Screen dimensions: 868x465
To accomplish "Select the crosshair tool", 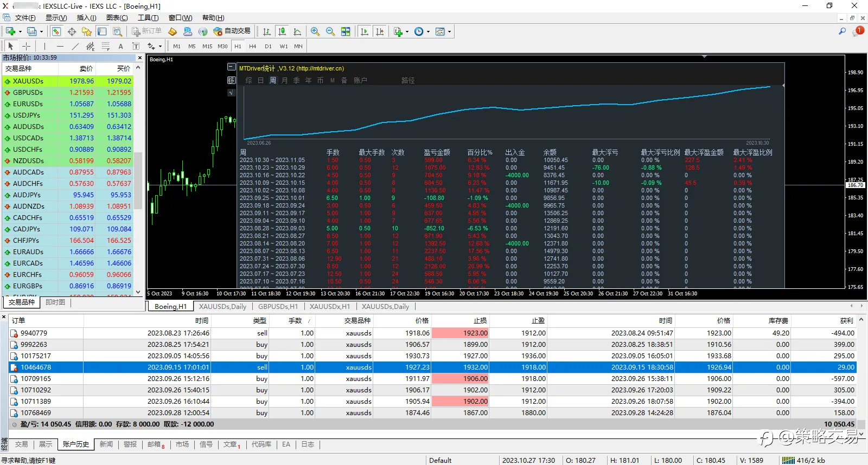I will pos(26,46).
